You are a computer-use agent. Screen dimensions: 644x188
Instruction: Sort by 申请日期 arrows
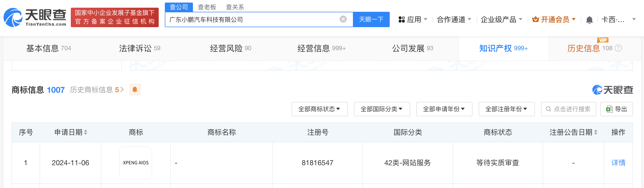click(86, 132)
